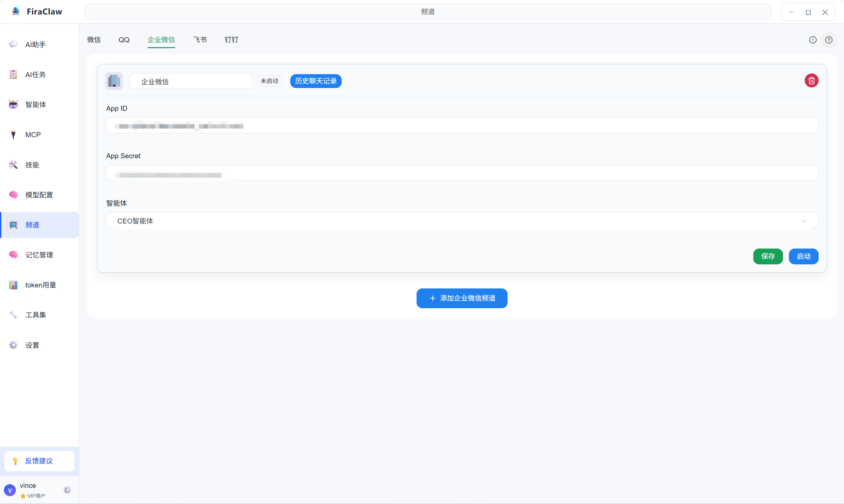Viewport: 844px width, 504px height.
Task: Click the 频道 television icon
Action: [13, 225]
